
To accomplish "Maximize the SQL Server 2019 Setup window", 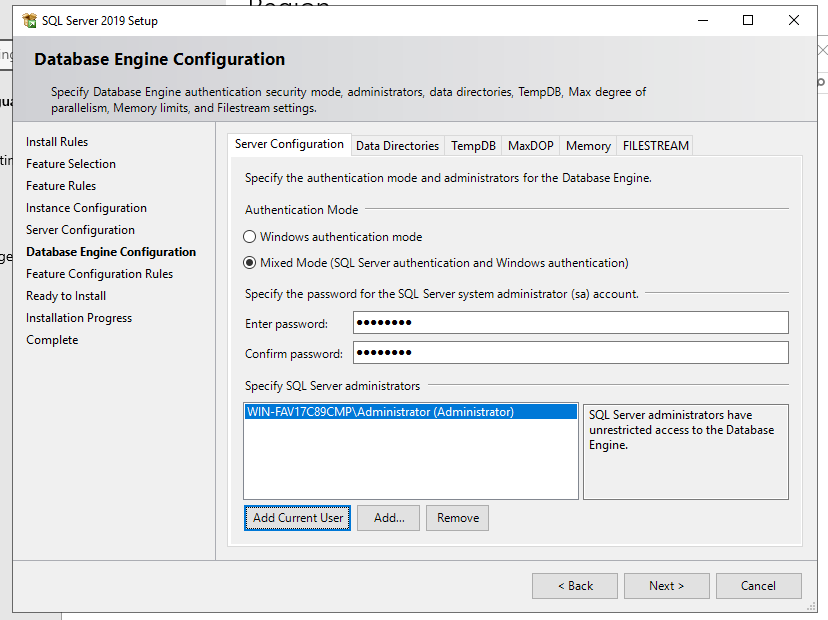I will click(748, 21).
